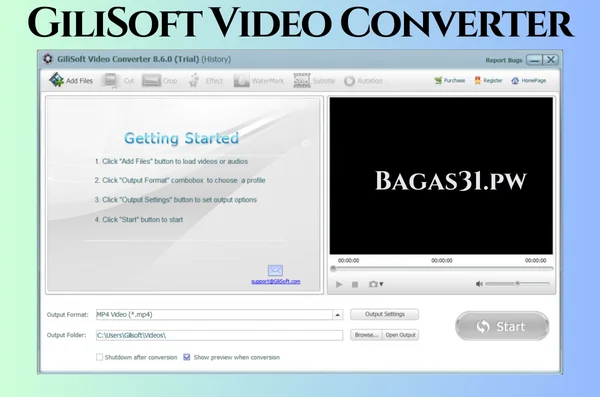Close the GiliSoft Video Converter window

pyautogui.click(x=551, y=60)
